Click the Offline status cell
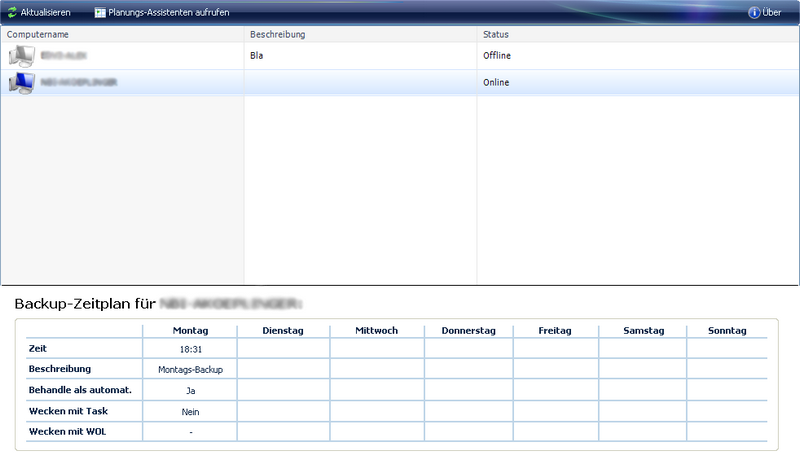The width and height of the screenshot is (800, 460). [497, 56]
